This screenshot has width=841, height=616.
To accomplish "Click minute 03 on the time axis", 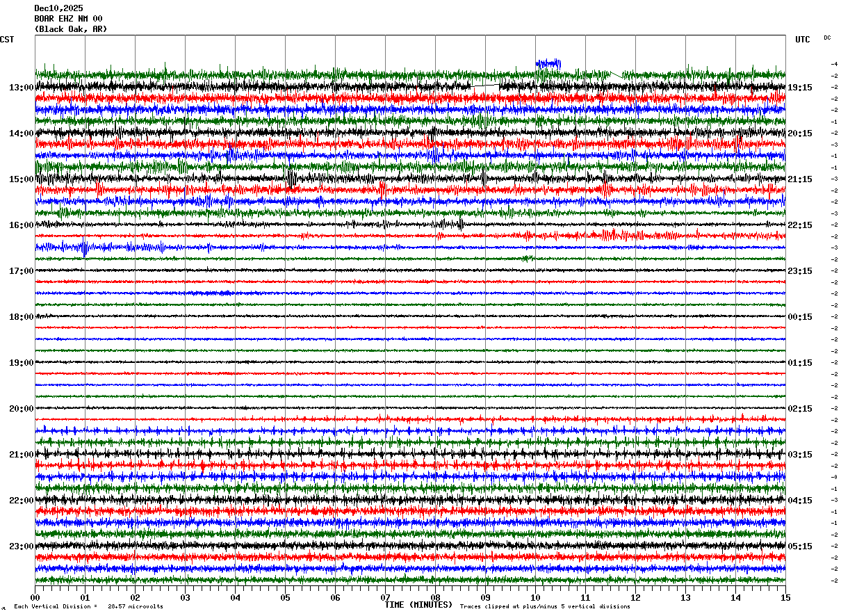I will click(x=185, y=597).
